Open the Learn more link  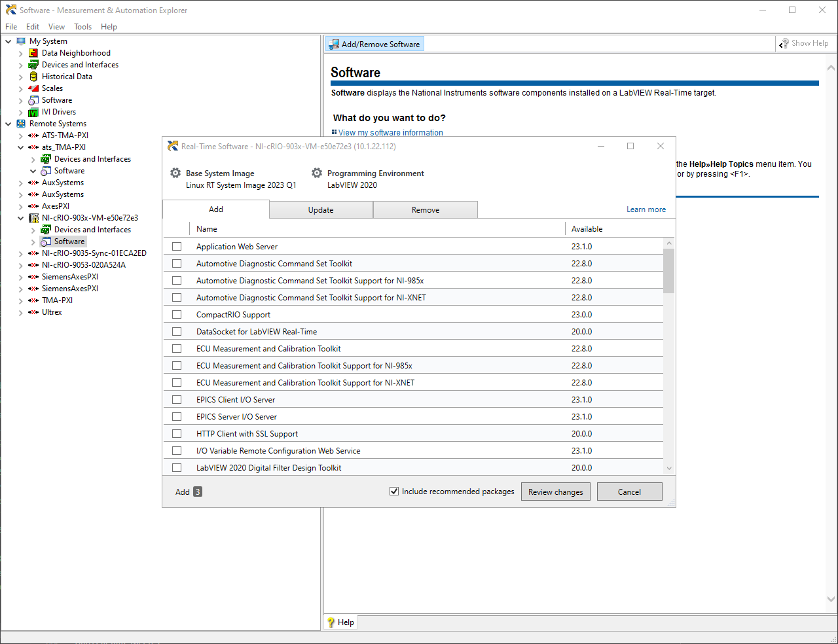tap(646, 209)
